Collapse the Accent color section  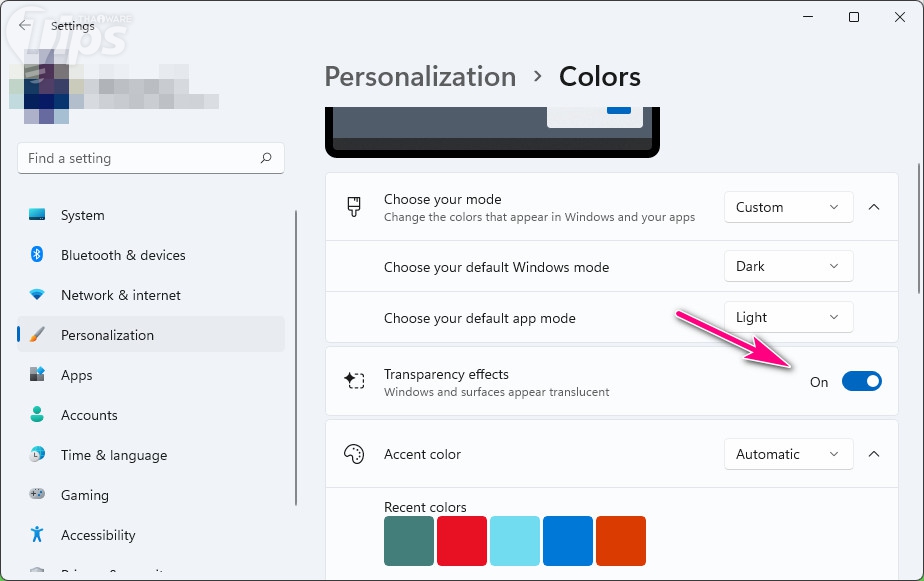tap(873, 454)
